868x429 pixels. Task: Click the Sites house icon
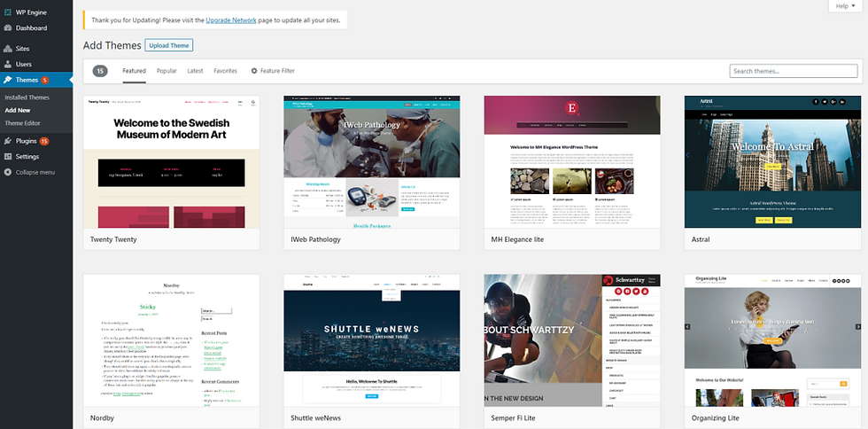8,49
